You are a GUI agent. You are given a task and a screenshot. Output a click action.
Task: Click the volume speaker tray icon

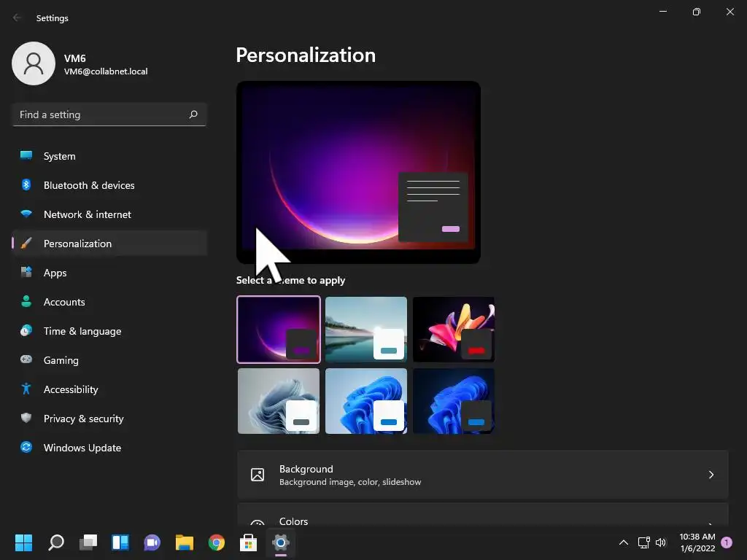661,542
